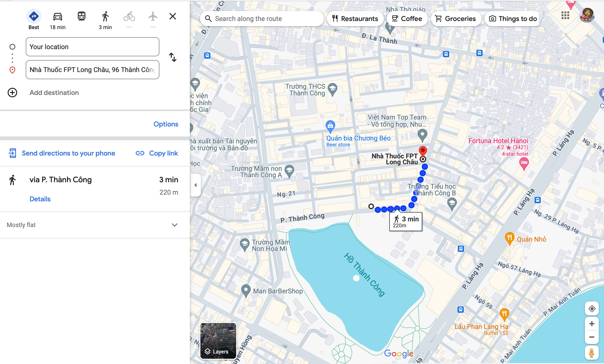This screenshot has height=364, width=604.
Task: Select the flights airplane mode icon
Action: coord(153,16)
